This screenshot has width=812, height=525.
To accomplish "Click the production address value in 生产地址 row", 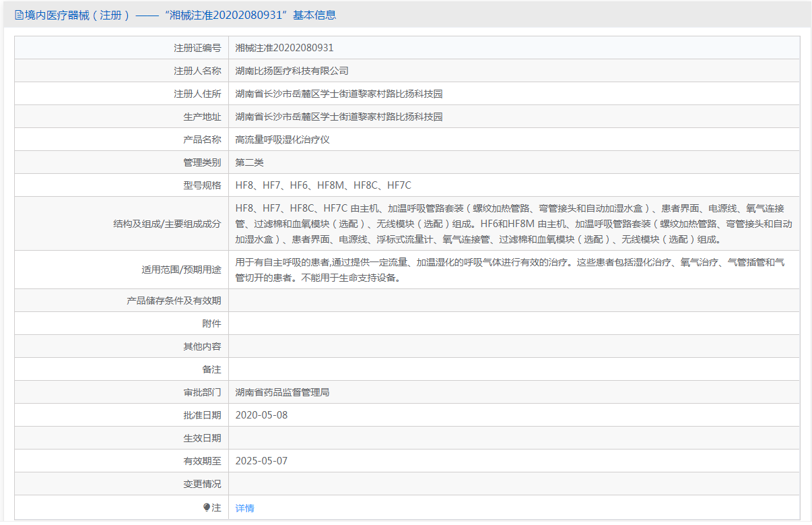I will click(339, 117).
